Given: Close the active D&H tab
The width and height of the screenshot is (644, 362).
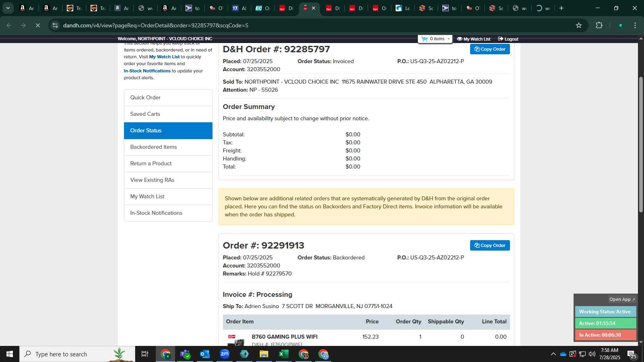Looking at the screenshot, I should pyautogui.click(x=314, y=8).
